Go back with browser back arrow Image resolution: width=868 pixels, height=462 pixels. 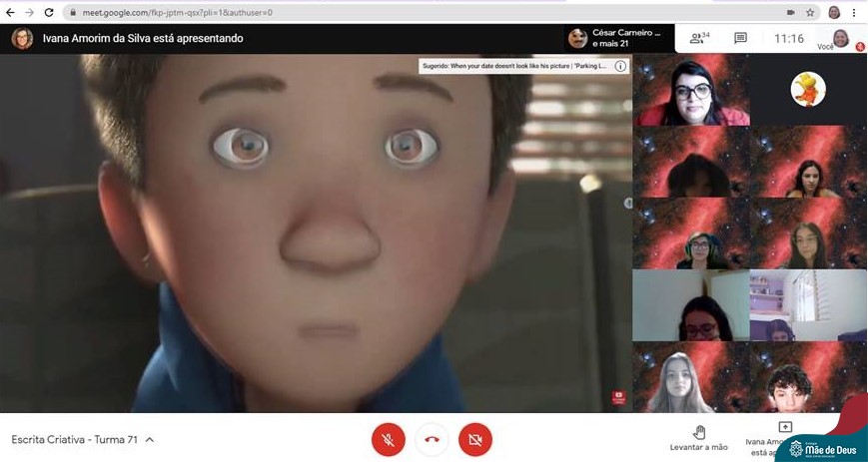[10, 12]
